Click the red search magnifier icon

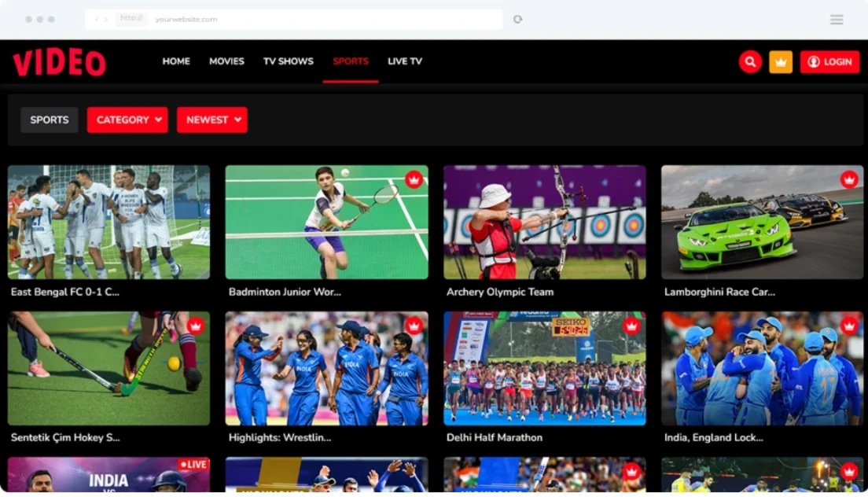point(750,62)
